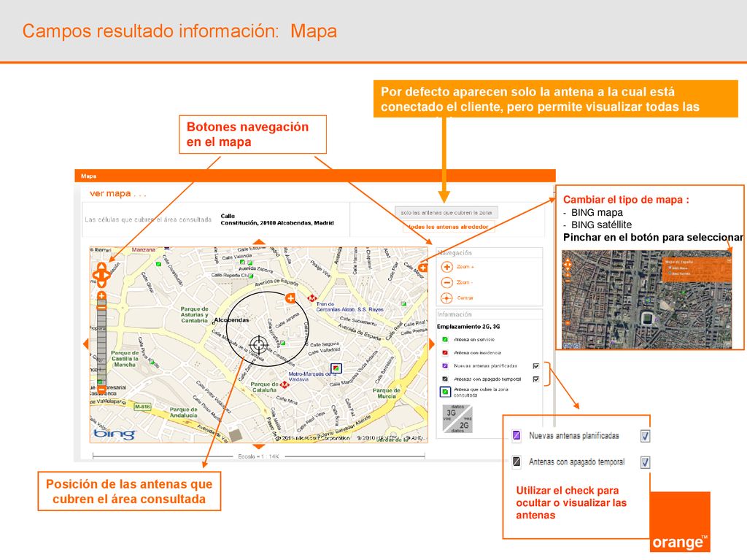The height and width of the screenshot is (560, 747).
Task: Click the 'Mapa' header tab
Action: 88,176
